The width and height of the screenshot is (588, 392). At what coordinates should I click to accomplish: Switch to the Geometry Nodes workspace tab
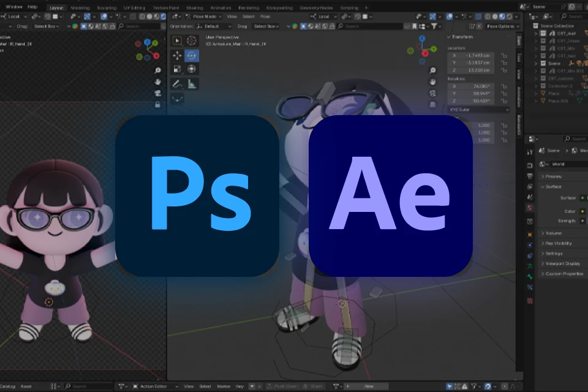(x=316, y=7)
